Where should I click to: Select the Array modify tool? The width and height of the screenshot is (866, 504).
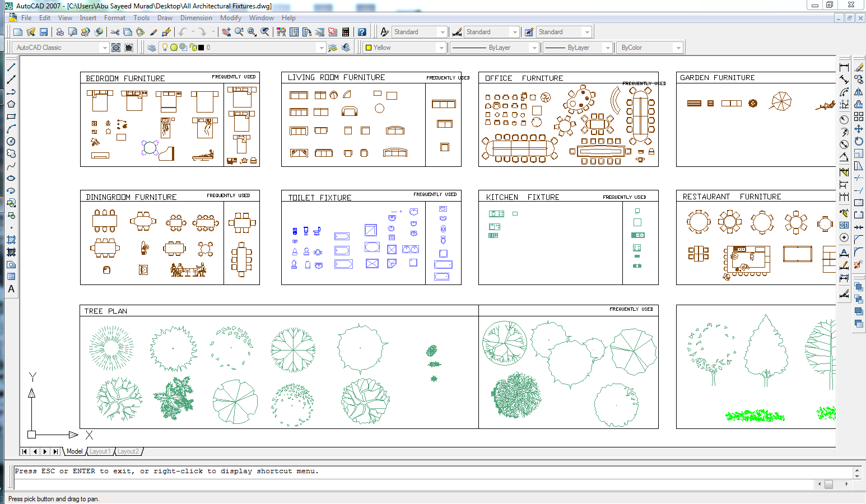pos(859,116)
